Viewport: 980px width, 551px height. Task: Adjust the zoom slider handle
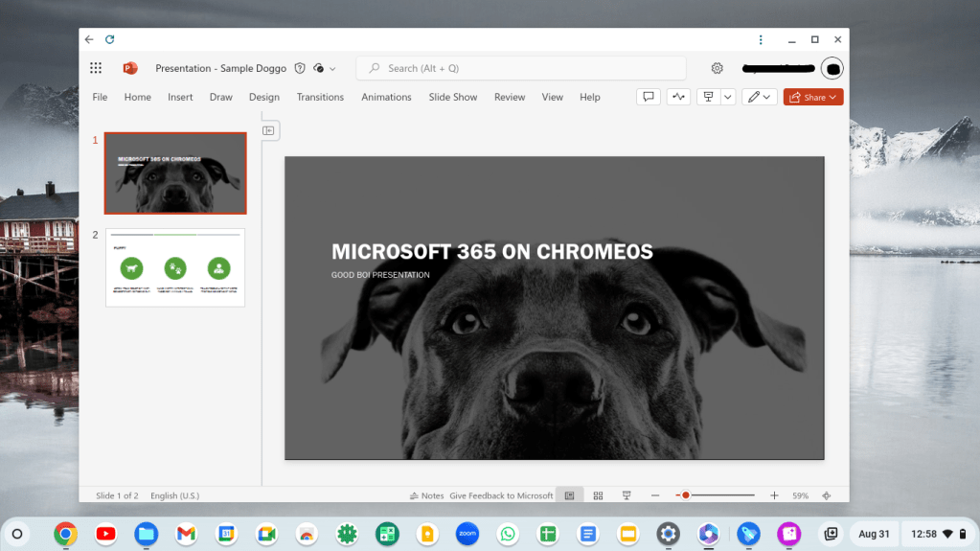click(x=686, y=495)
